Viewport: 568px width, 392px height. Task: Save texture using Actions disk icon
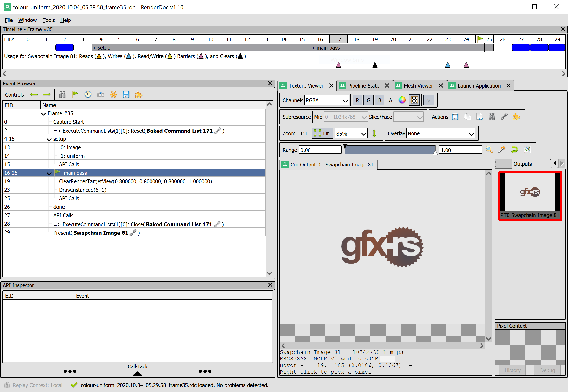(x=455, y=117)
